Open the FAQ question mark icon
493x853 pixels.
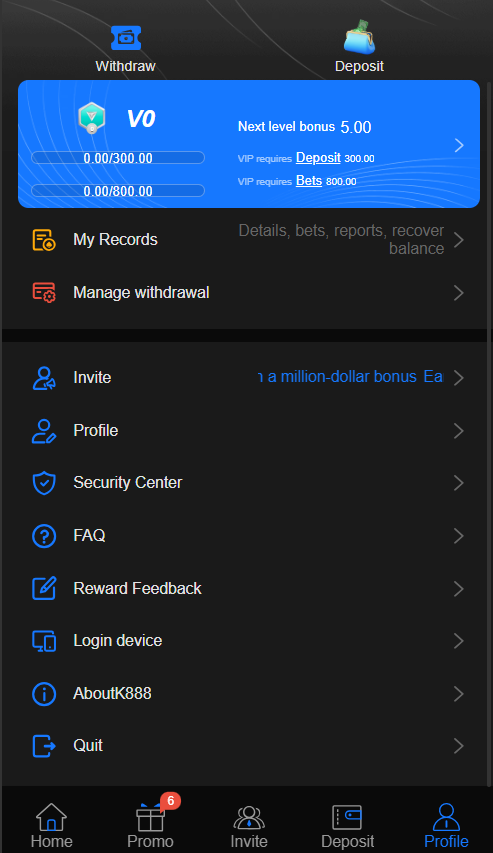tap(44, 536)
